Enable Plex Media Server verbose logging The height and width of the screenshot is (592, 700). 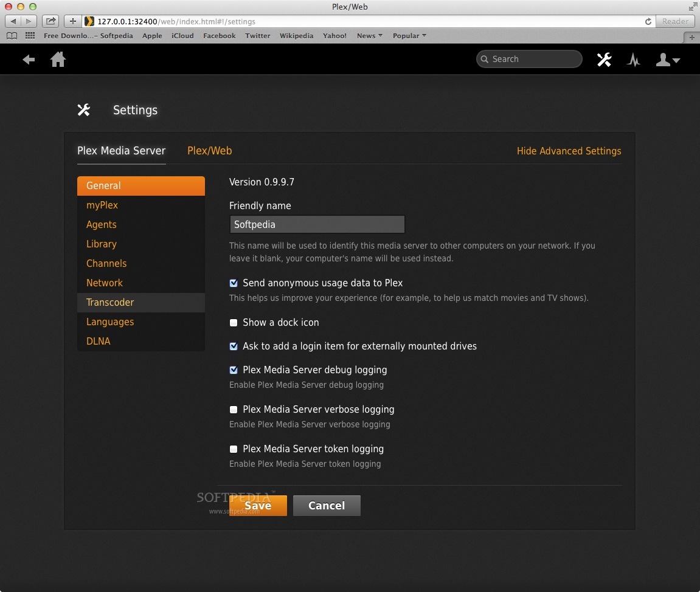[x=234, y=410]
